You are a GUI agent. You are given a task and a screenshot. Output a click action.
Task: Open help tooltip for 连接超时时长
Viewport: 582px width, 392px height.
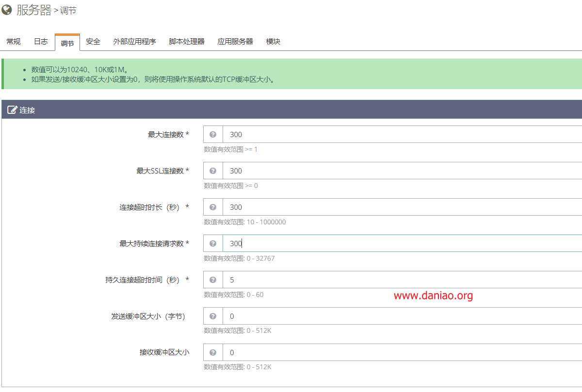click(213, 207)
